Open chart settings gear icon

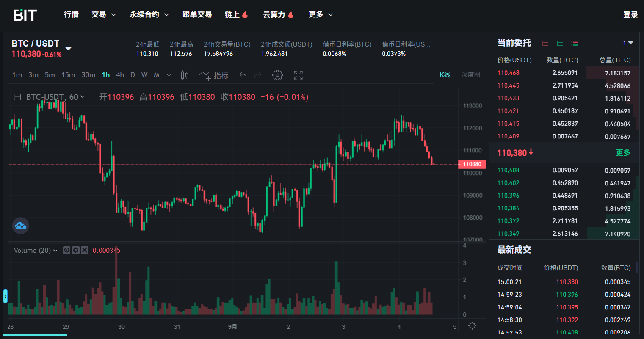coord(277,75)
